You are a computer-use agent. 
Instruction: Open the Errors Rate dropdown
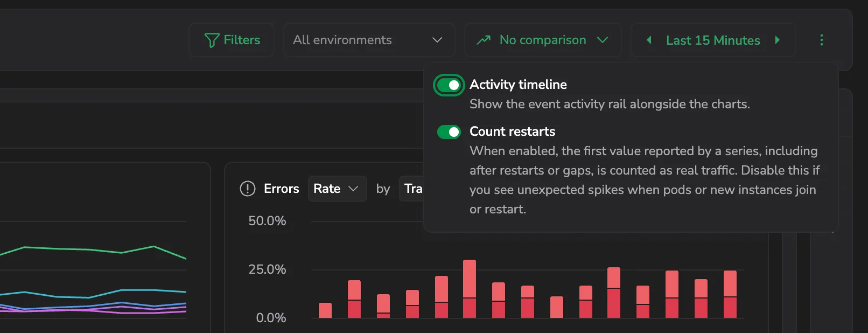pyautogui.click(x=337, y=189)
